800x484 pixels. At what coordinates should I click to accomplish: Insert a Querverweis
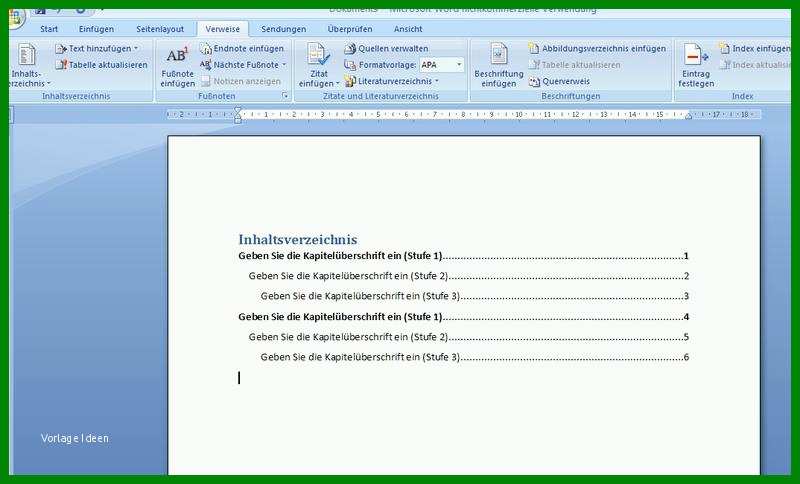(559, 81)
